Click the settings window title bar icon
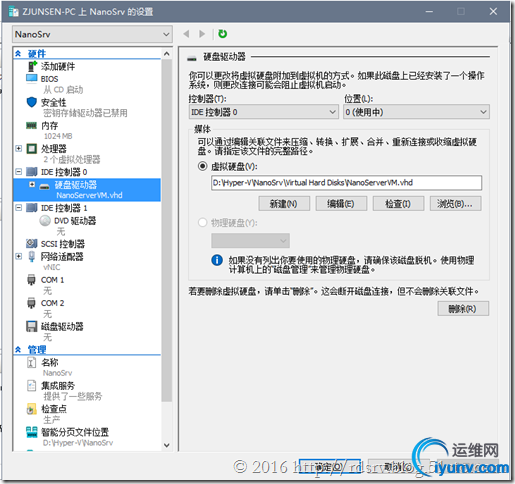Image resolution: width=515 pixels, height=484 pixels. tap(14, 12)
